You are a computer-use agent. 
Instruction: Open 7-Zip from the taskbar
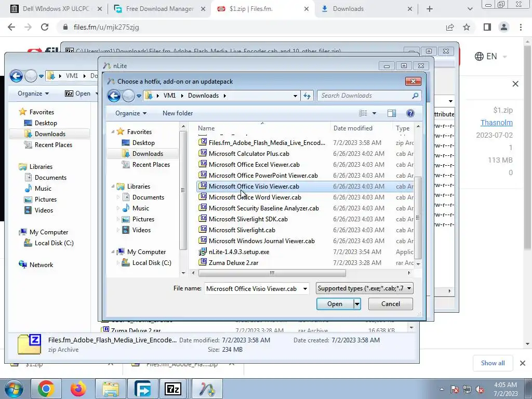pyautogui.click(x=172, y=389)
